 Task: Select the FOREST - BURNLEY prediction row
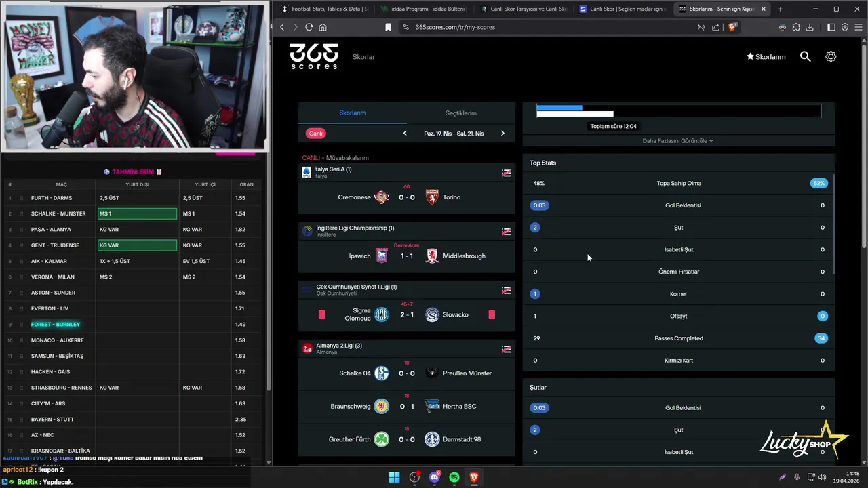click(132, 324)
